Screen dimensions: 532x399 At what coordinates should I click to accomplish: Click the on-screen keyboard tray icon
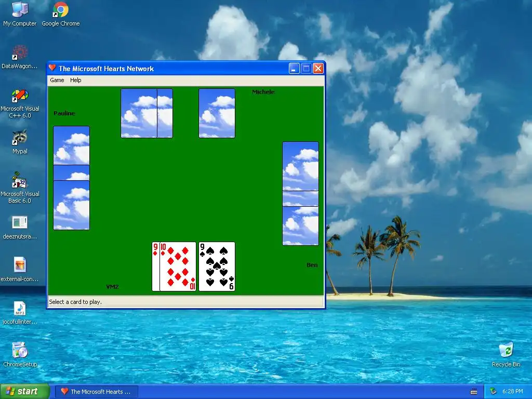tap(474, 392)
